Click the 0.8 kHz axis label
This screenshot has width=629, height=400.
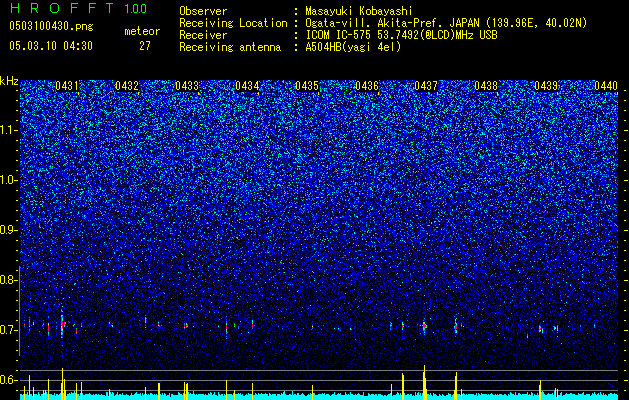pos(7,280)
